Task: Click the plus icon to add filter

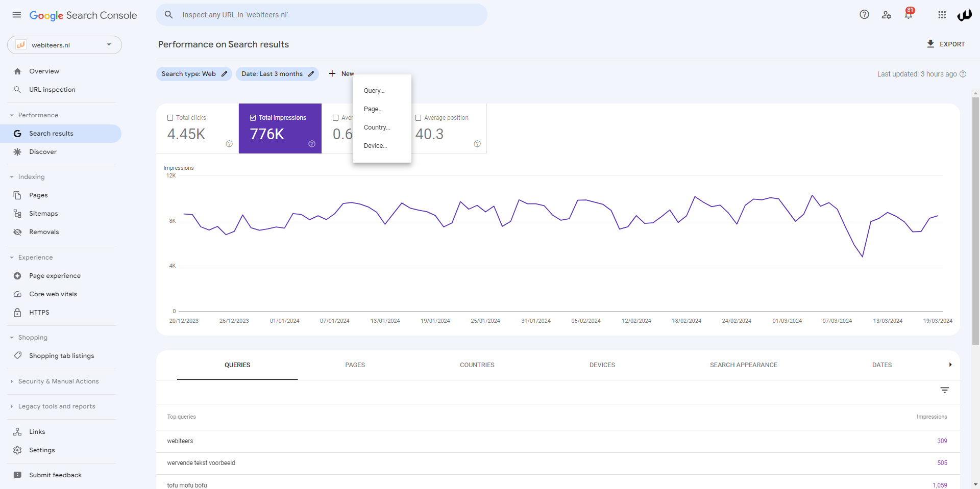Action: [x=332, y=74]
